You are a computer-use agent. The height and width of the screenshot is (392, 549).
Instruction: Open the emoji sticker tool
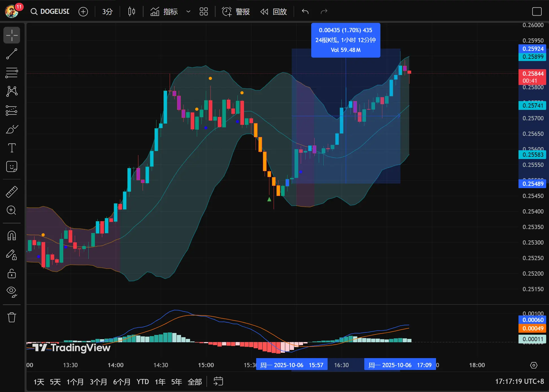point(12,167)
